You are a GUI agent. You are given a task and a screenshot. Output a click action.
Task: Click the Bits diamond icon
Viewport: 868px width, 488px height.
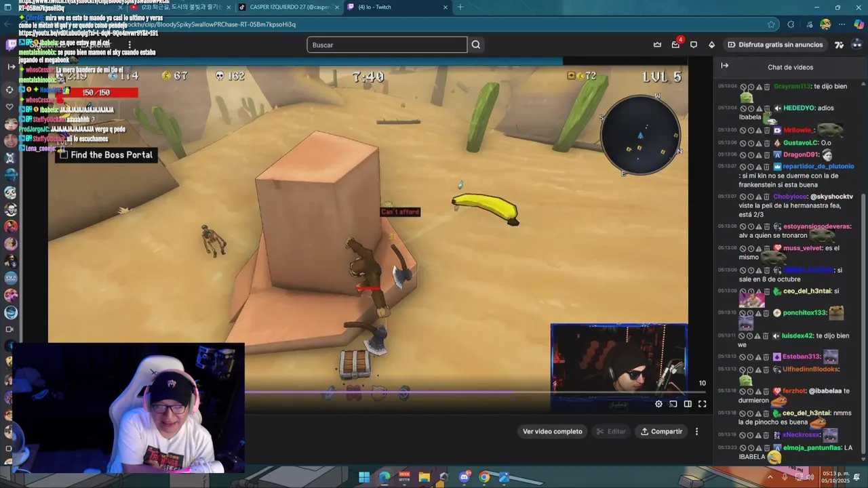pos(711,45)
